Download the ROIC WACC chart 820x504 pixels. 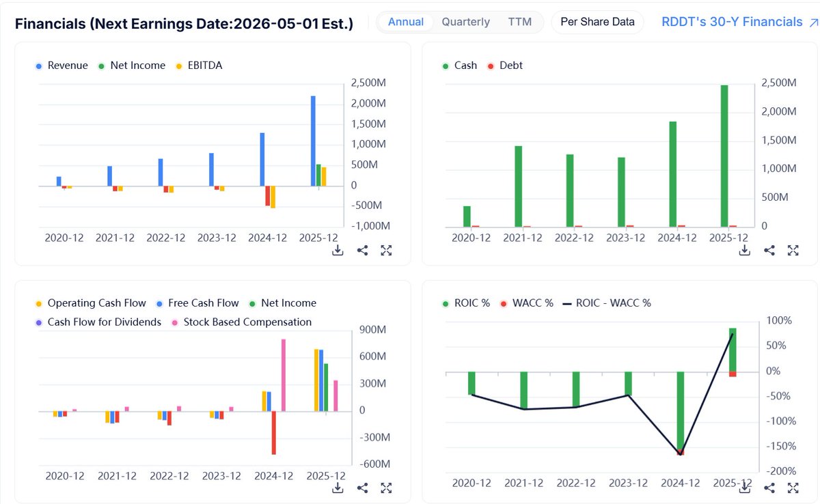(x=745, y=488)
